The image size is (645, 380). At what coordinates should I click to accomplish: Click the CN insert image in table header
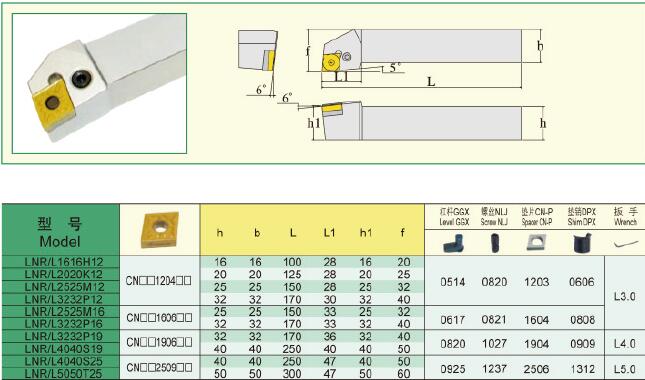point(160,230)
